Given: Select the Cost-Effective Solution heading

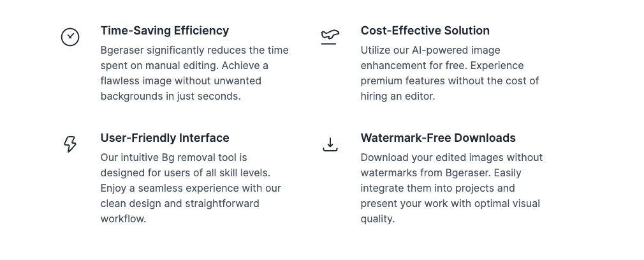Looking at the screenshot, I should [x=425, y=31].
